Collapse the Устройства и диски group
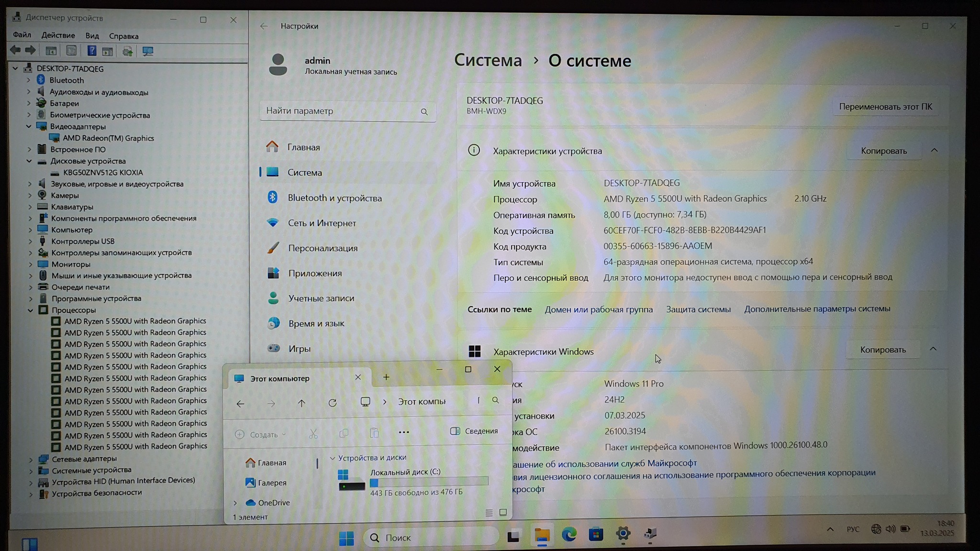 coord(333,458)
